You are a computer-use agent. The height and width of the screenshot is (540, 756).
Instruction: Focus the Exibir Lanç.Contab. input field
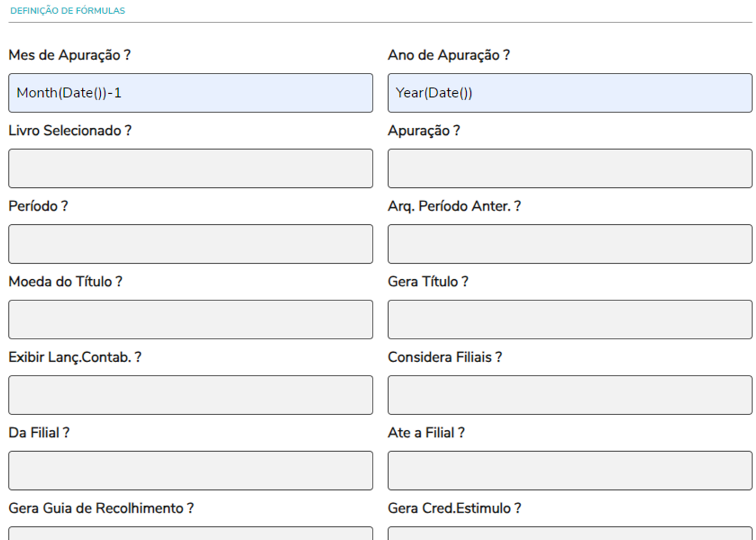tap(190, 395)
